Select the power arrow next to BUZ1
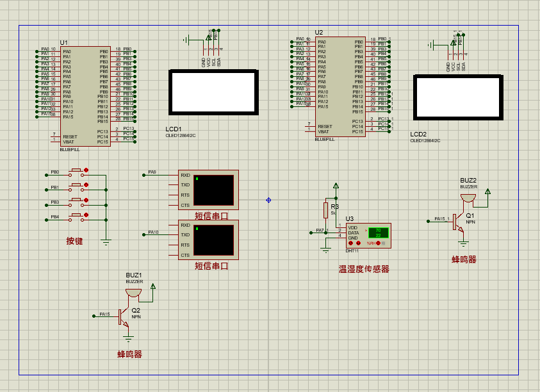This screenshot has height=392, width=540. click(153, 286)
